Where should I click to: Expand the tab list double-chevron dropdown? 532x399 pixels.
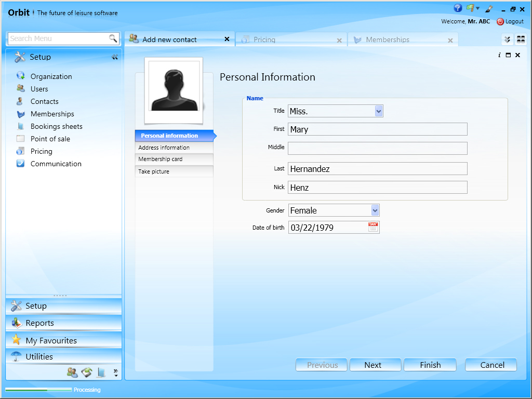pos(507,39)
